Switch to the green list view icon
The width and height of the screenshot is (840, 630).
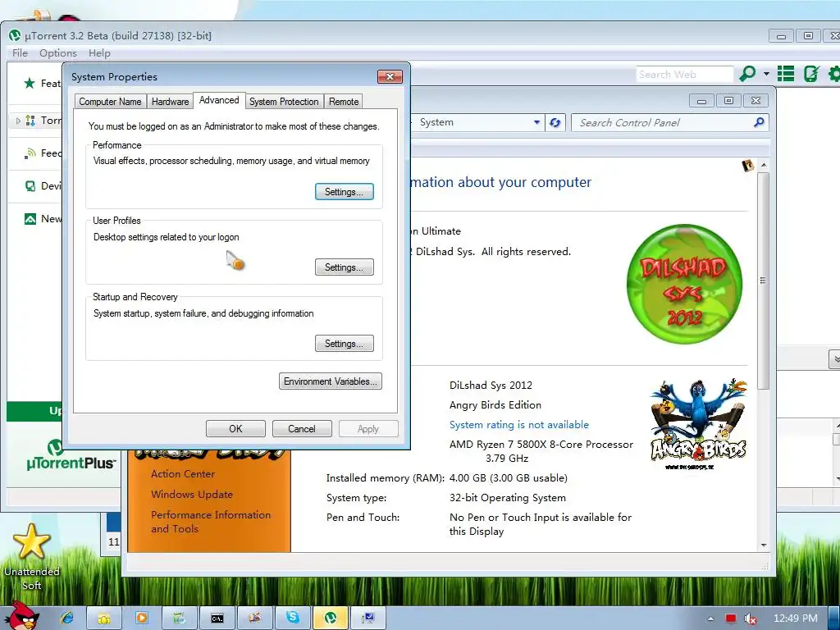coord(786,73)
